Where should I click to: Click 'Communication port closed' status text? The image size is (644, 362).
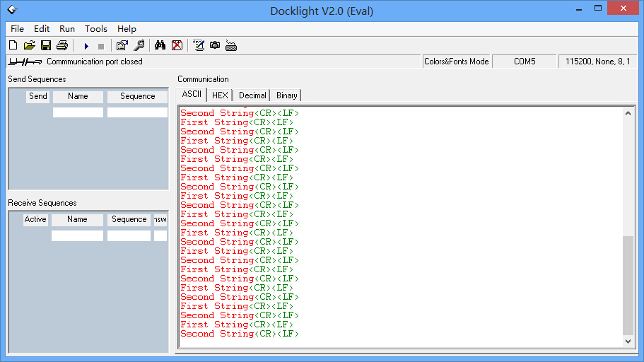click(95, 62)
